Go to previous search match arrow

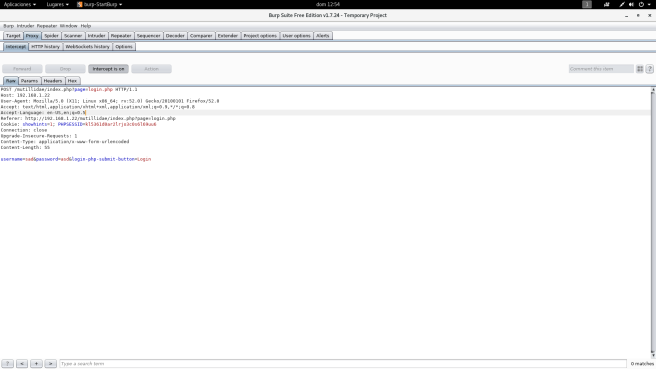22,364
